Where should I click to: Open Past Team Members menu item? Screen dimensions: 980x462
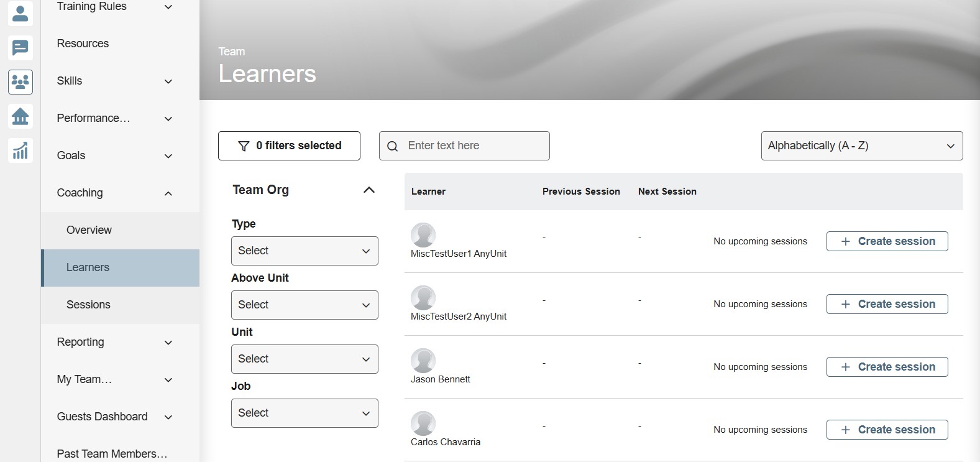[121, 453]
